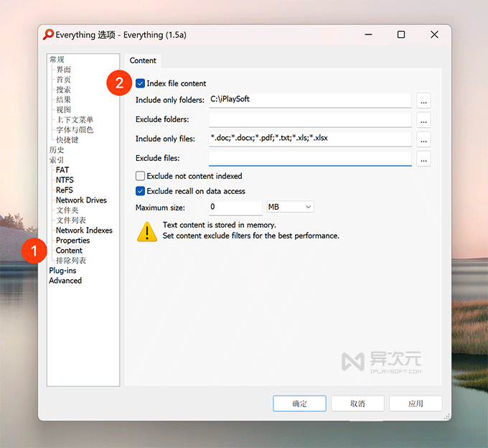Click the ... button beside Include only files

423,139
